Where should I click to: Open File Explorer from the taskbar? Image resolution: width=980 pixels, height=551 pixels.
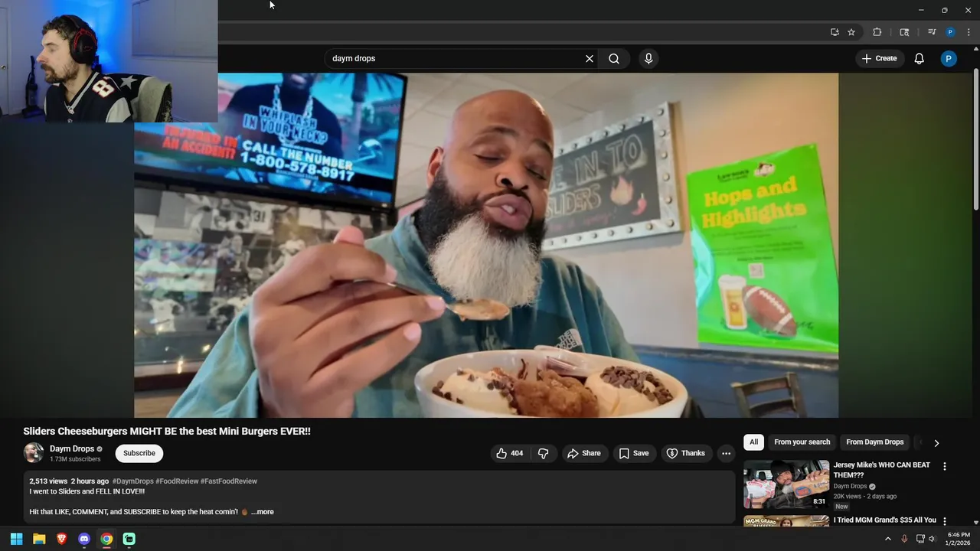pyautogui.click(x=39, y=539)
